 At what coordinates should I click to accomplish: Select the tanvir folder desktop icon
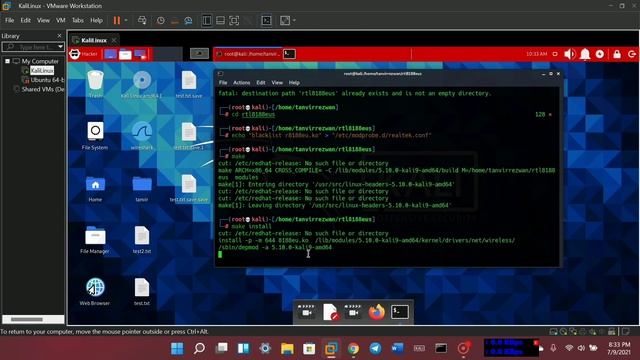(142, 188)
